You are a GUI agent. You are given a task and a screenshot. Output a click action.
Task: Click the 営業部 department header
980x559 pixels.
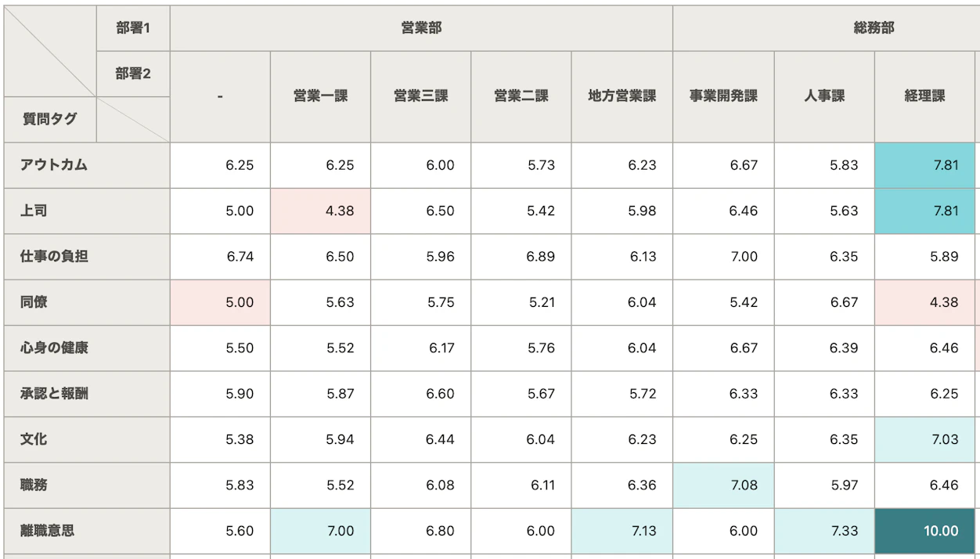pyautogui.click(x=421, y=28)
